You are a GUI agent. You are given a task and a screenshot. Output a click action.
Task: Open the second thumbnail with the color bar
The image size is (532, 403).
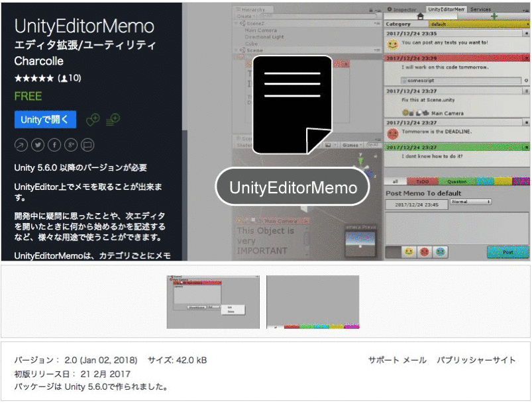click(x=313, y=302)
